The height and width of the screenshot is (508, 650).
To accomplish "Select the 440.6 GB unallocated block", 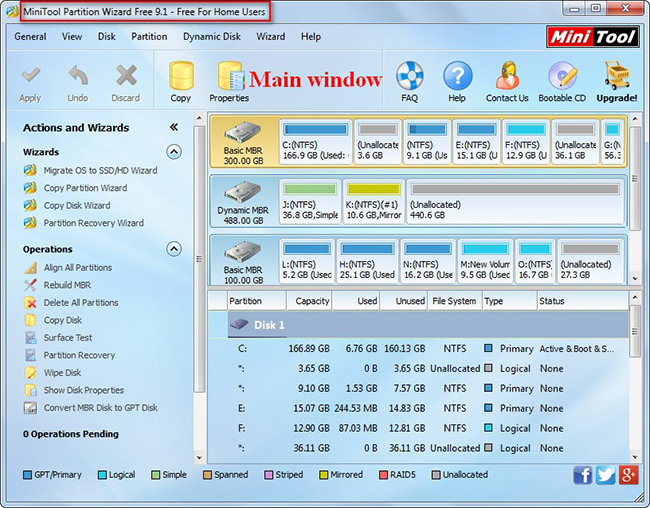I will pyautogui.click(x=515, y=202).
